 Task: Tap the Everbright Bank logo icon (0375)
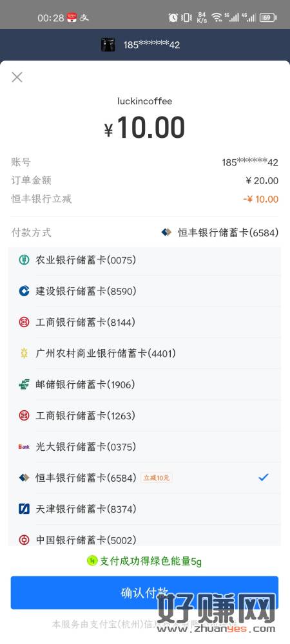coord(24,447)
